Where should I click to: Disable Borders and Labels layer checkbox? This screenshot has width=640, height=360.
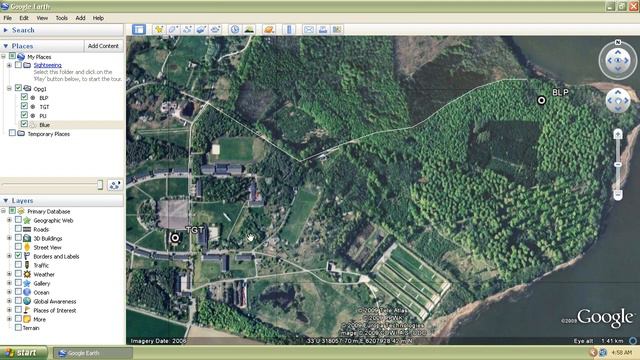pyautogui.click(x=18, y=256)
